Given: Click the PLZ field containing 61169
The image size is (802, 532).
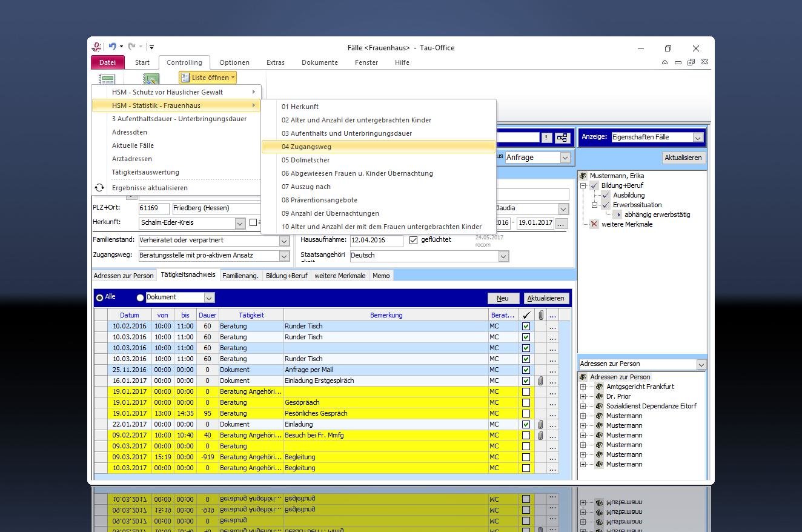Looking at the screenshot, I should pos(153,208).
